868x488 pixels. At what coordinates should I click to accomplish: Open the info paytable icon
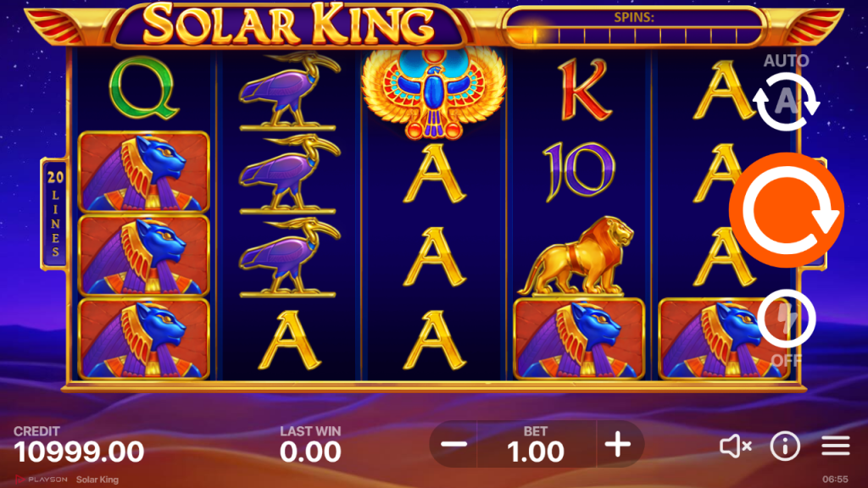coord(785,446)
